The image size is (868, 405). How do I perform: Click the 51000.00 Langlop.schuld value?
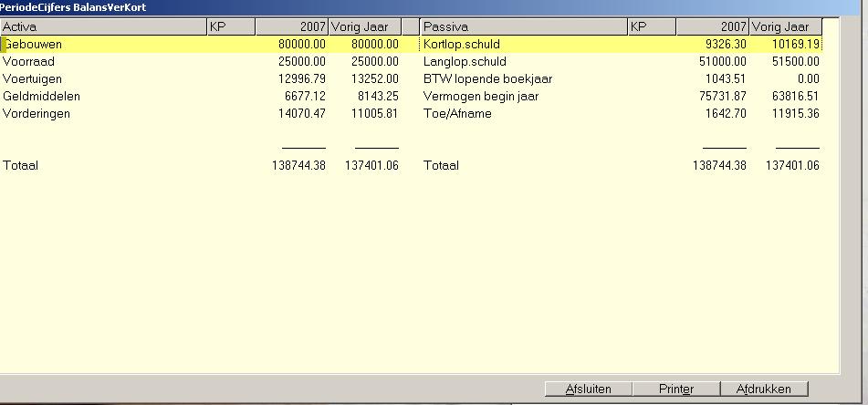pos(722,61)
